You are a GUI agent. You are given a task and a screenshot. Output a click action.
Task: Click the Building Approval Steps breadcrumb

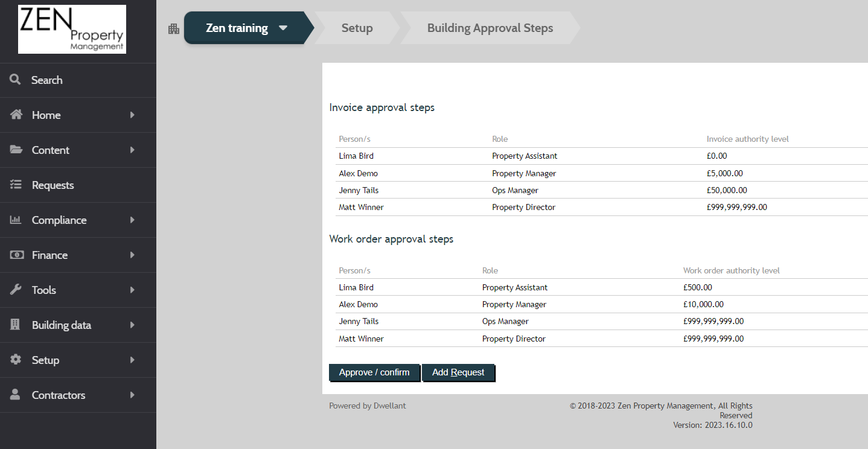[x=490, y=28]
